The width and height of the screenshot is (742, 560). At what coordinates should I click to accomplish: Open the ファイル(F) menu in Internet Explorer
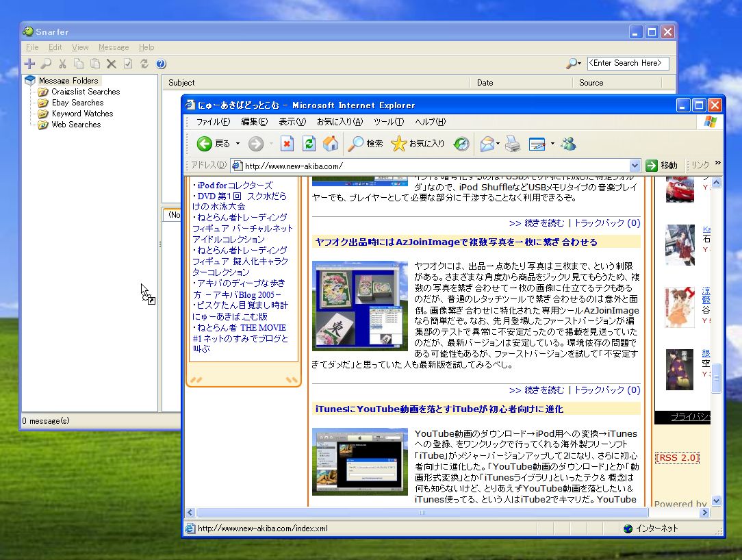point(213,122)
